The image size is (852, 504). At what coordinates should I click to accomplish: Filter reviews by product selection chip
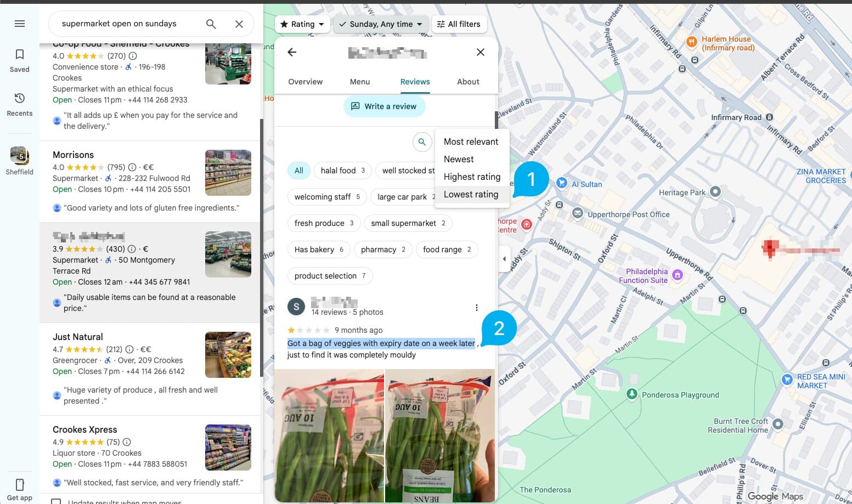[330, 276]
